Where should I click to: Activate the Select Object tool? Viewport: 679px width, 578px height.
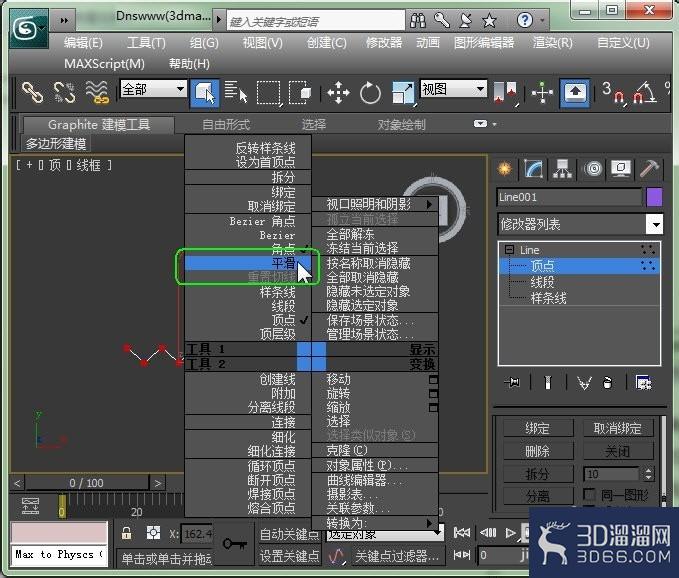tap(204, 92)
